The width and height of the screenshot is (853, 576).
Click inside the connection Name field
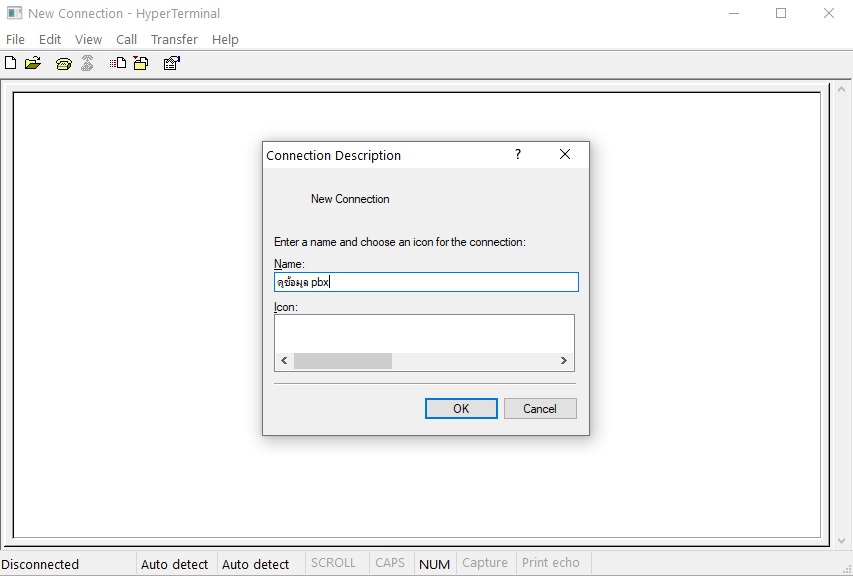coord(424,281)
